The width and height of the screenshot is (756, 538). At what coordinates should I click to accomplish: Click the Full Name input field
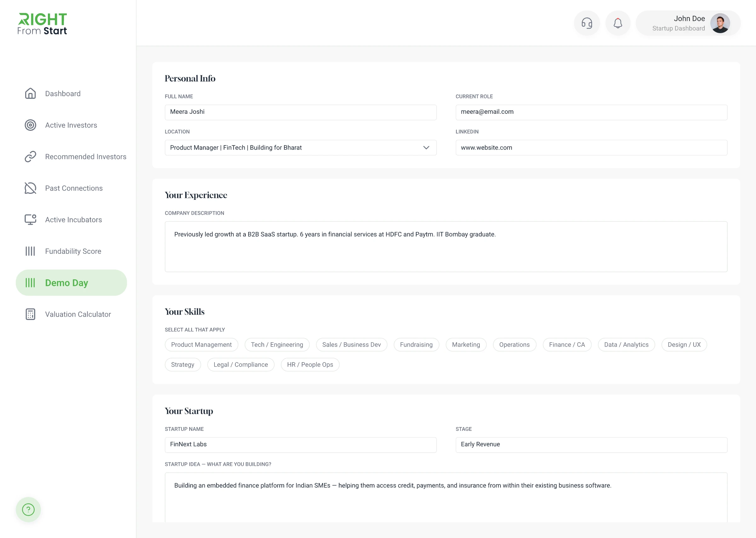tap(301, 112)
